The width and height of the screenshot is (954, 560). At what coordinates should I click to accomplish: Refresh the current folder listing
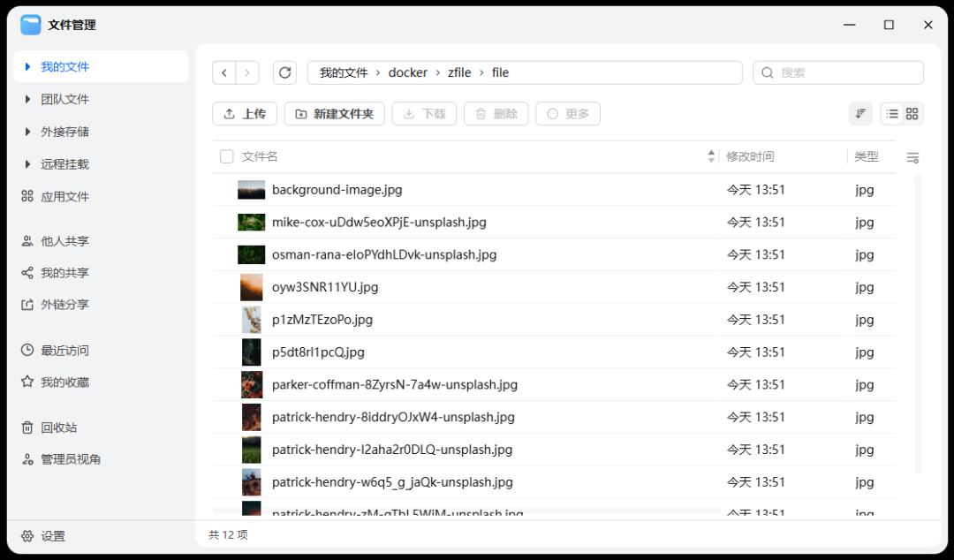tap(284, 73)
